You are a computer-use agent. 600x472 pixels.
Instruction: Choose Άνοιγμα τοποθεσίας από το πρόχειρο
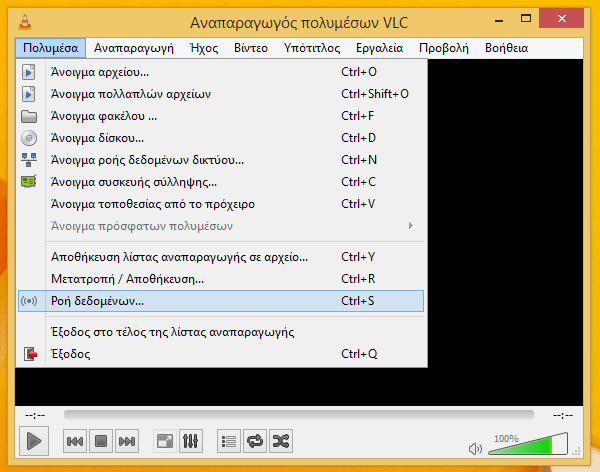coord(221,204)
